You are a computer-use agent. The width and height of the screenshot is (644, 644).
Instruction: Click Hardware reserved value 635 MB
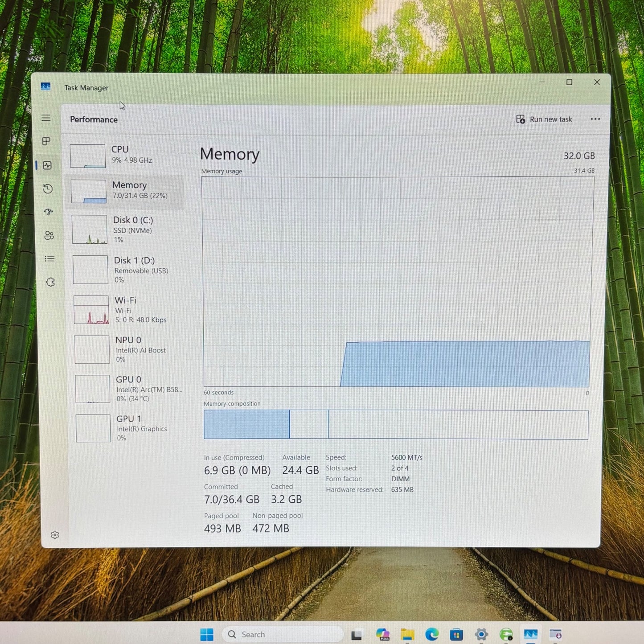click(x=402, y=490)
